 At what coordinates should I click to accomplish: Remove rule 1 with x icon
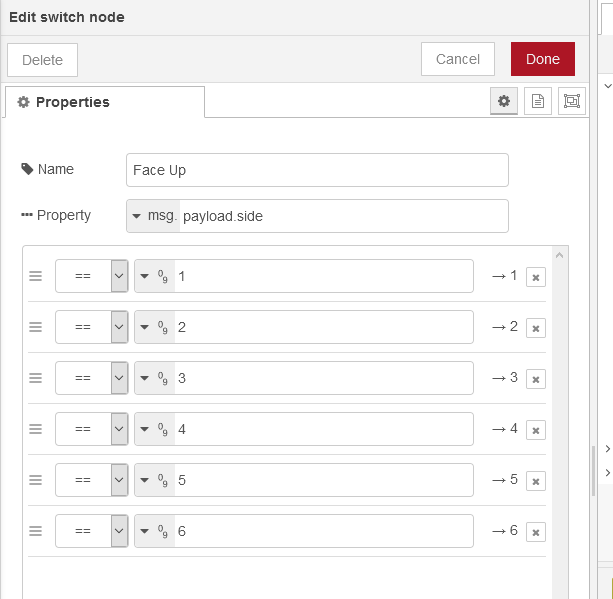(x=536, y=277)
